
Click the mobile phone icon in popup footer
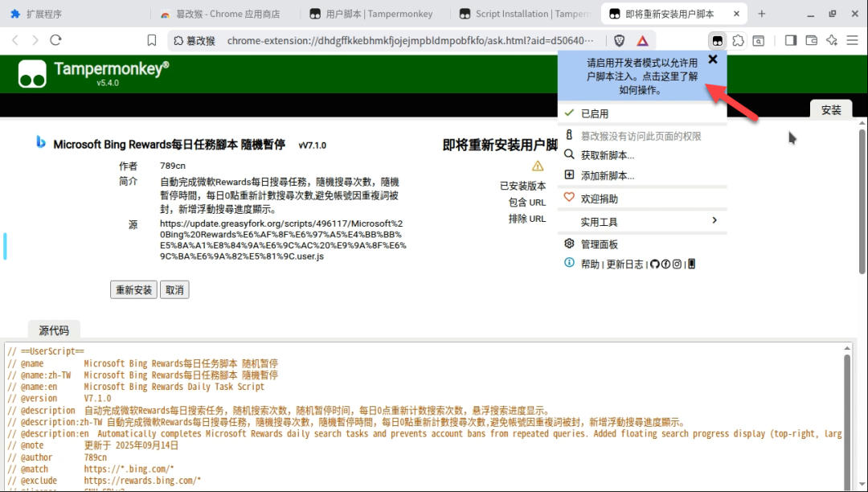[x=691, y=264]
